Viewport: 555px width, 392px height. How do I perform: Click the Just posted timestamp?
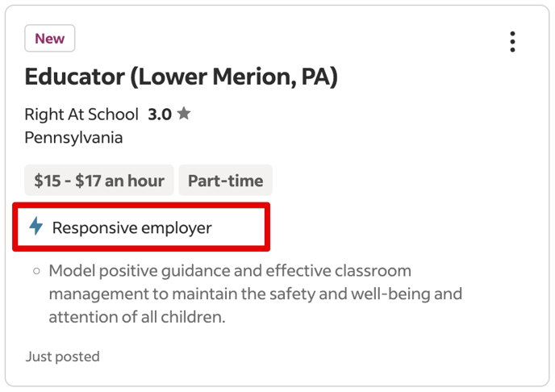click(x=62, y=357)
